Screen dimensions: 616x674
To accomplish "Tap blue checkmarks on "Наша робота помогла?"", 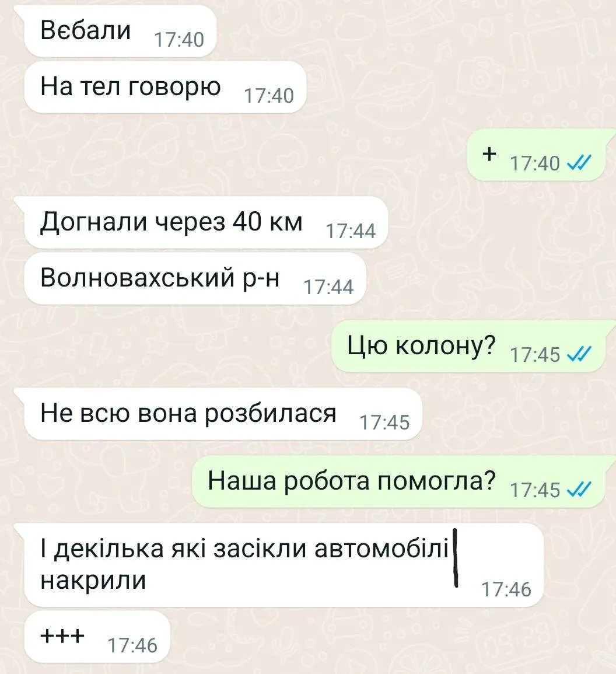I will (x=579, y=490).
